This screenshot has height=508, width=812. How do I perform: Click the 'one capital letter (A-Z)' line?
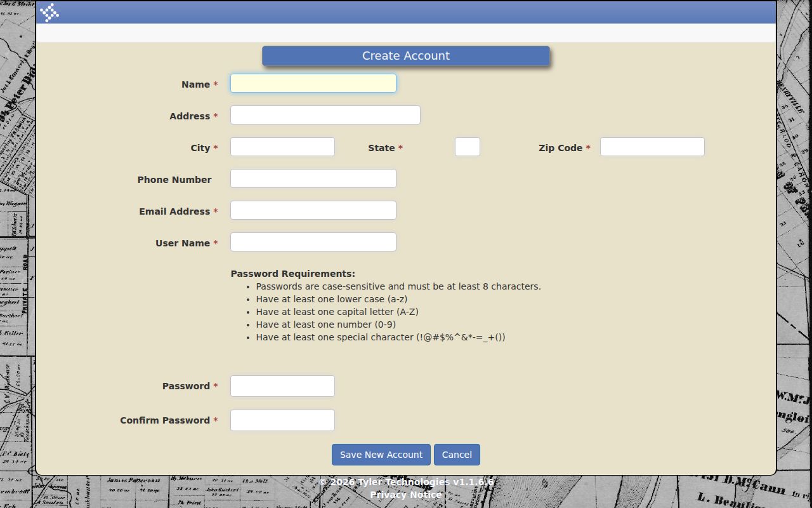[337, 312]
